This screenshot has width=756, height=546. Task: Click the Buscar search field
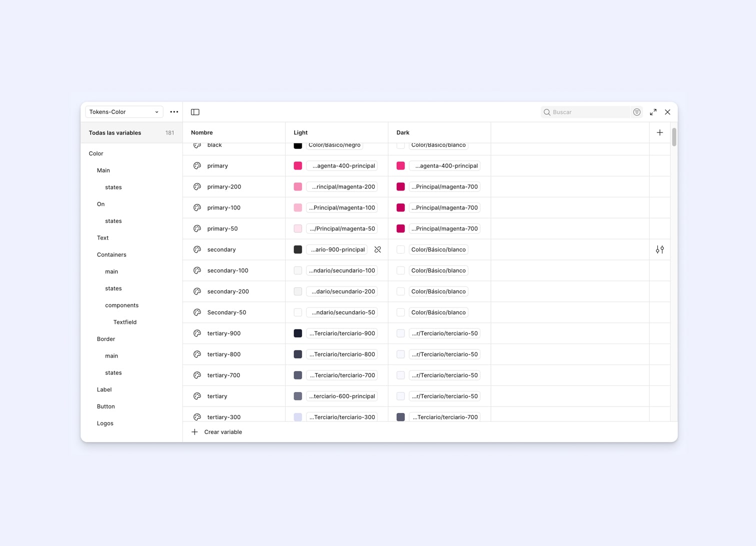point(588,112)
